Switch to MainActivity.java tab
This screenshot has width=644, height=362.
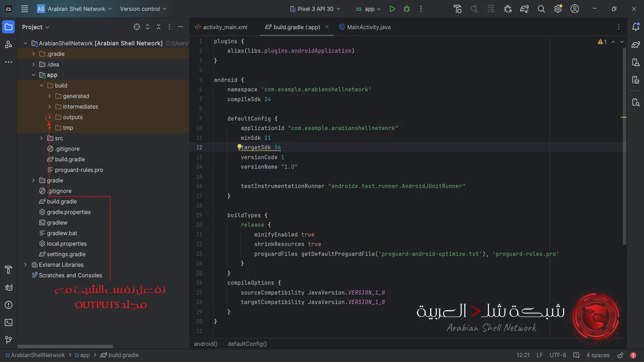(364, 27)
